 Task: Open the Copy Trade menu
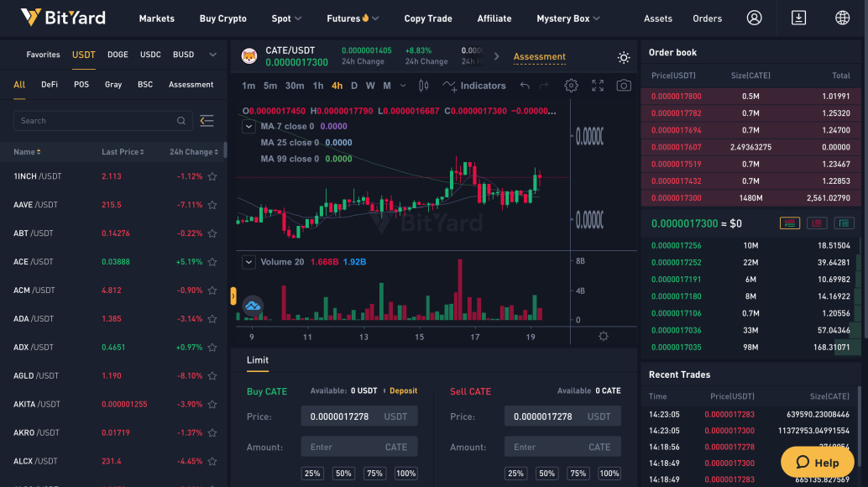[428, 18]
